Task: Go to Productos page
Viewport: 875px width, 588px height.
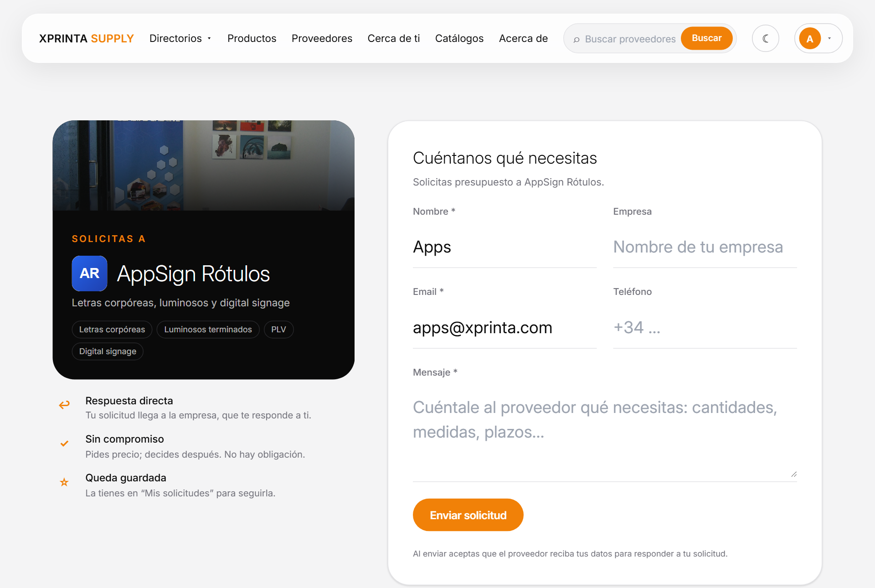Action: pyautogui.click(x=252, y=38)
